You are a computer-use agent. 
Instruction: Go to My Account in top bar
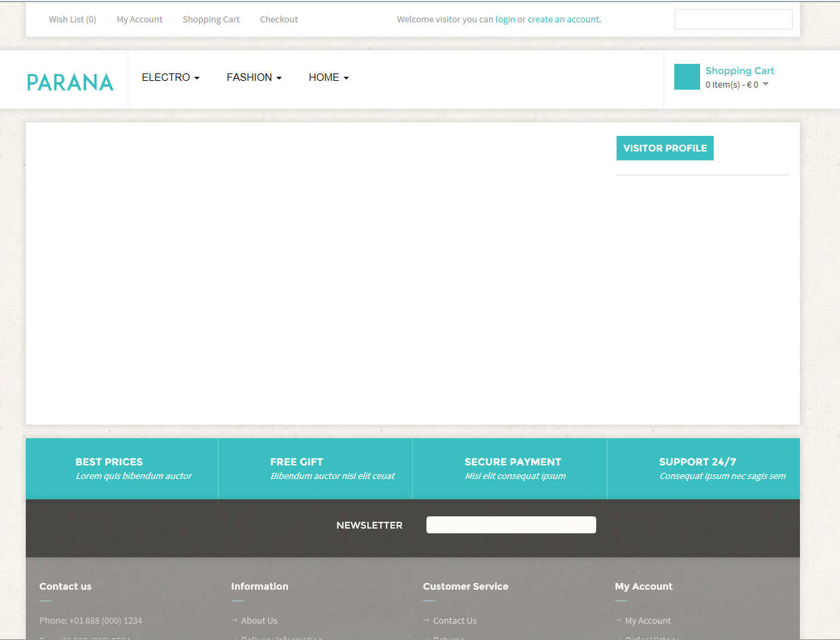(139, 20)
